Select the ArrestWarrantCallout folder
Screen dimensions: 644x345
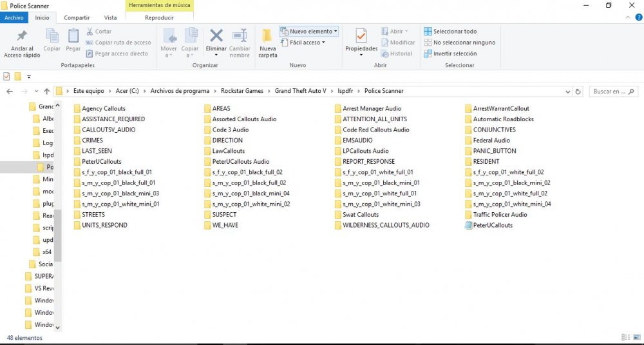pyautogui.click(x=497, y=108)
